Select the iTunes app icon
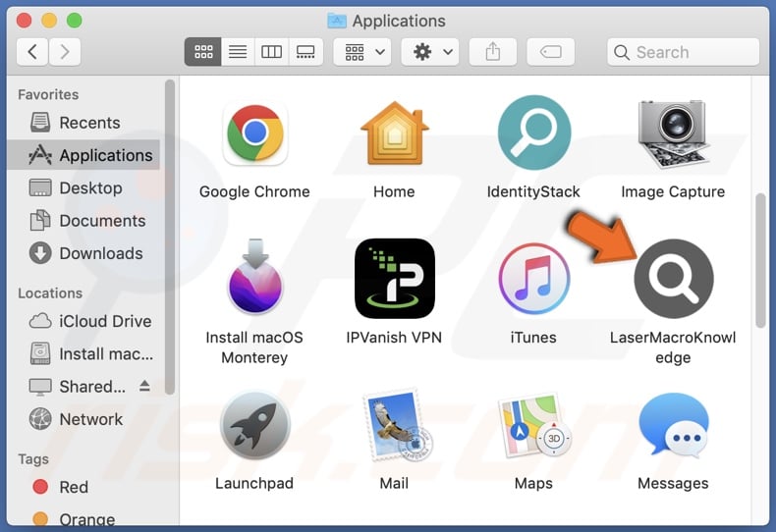This screenshot has height=532, width=776. click(534, 279)
